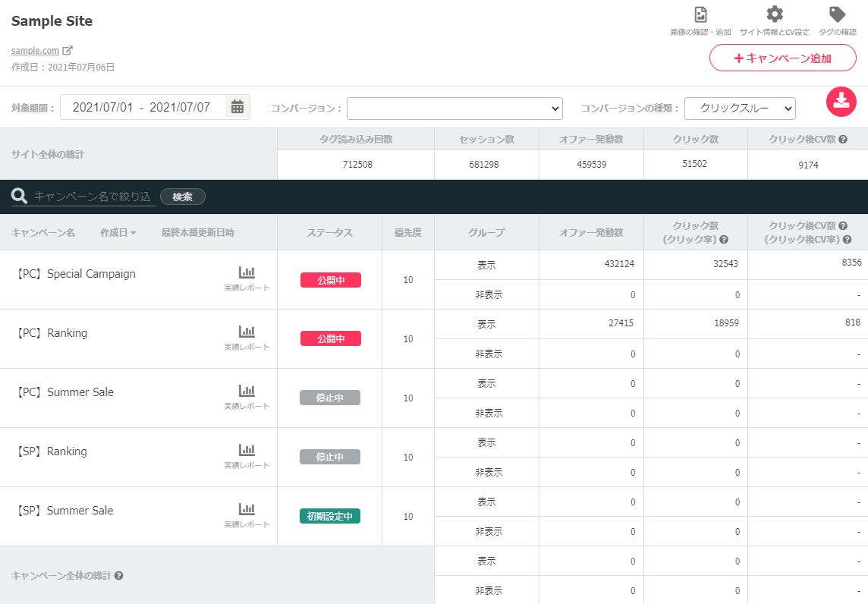Open report chart for 【PC】Ranking
This screenshot has height=604, width=868.
247,332
